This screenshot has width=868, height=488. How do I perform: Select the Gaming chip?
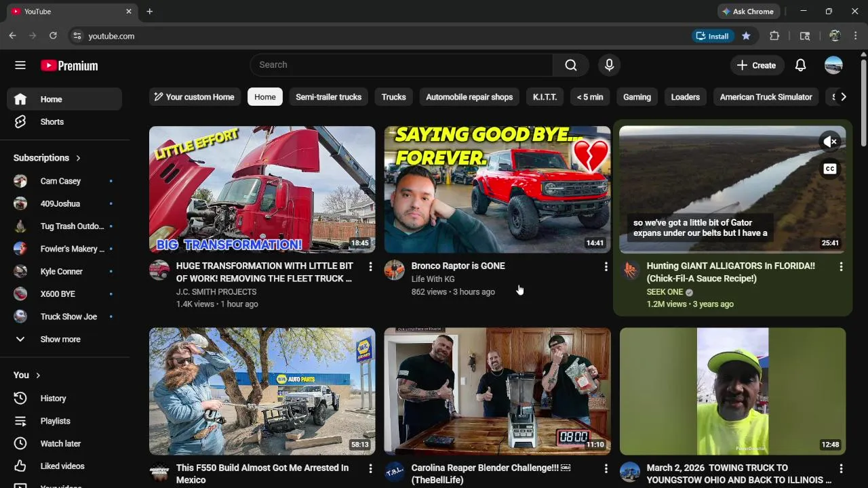[x=637, y=97]
